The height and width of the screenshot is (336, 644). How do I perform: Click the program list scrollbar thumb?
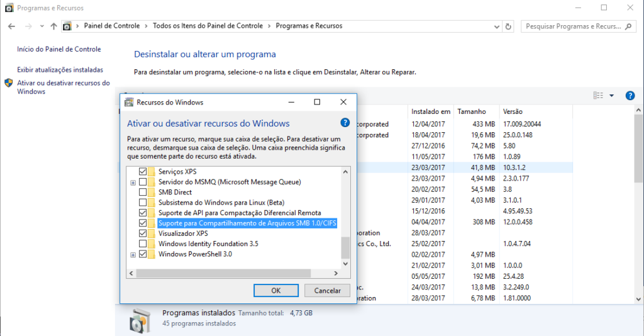(x=638, y=148)
